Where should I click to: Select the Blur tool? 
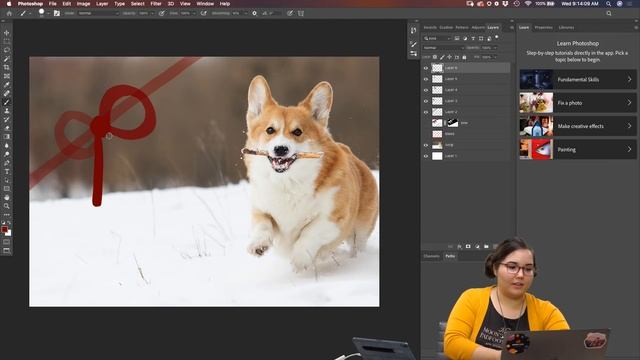tap(7, 145)
